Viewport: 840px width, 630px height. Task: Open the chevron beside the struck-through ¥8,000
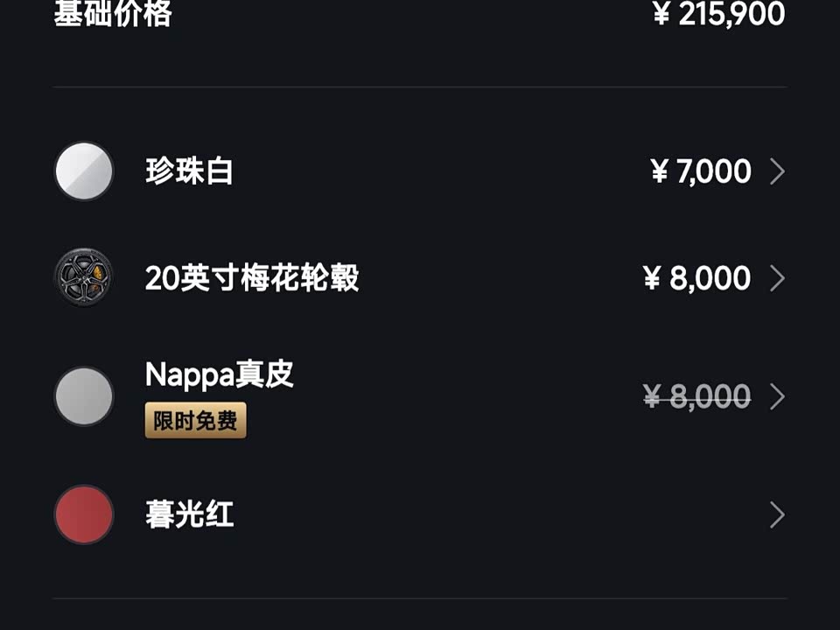pyautogui.click(x=777, y=396)
